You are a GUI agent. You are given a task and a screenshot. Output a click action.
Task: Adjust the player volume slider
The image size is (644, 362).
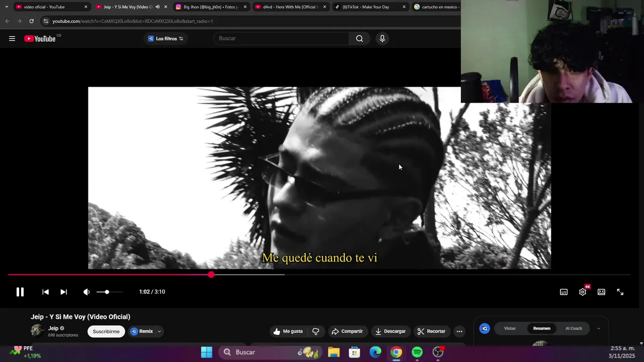[x=109, y=292]
